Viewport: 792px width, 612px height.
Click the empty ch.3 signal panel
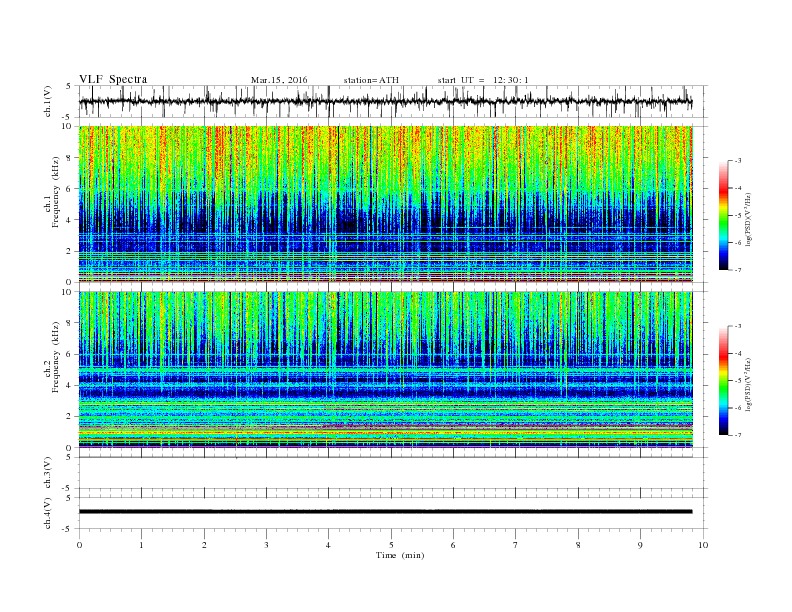coord(392,473)
